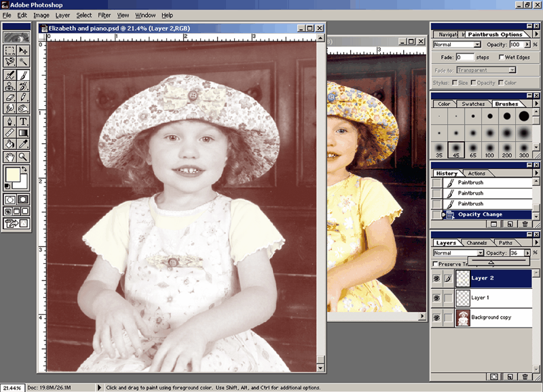Enable the Wet Edges checkbox
Viewport: 543px width, 392px height.
pyautogui.click(x=502, y=58)
